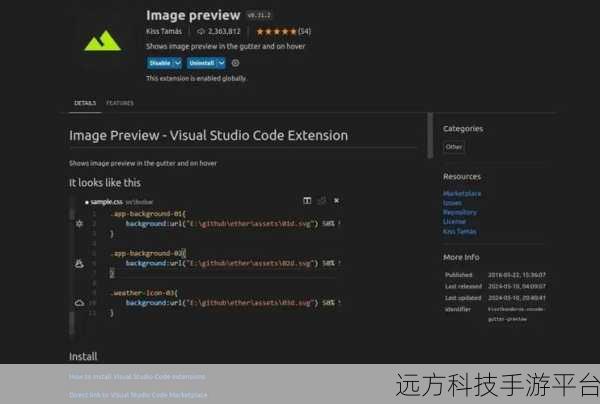This screenshot has height=404, width=600.
Task: Open publisher Kiss Tamás under the title
Action: (x=164, y=31)
